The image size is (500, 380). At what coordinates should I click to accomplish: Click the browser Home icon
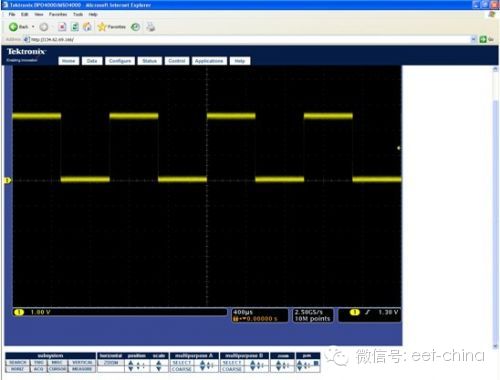pos(87,27)
